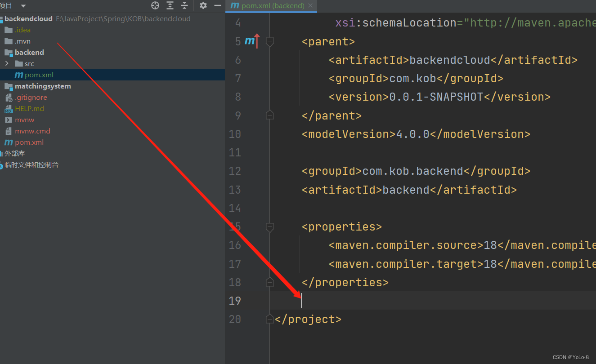
Task: Click the backend module folder icon
Action: (x=9, y=53)
